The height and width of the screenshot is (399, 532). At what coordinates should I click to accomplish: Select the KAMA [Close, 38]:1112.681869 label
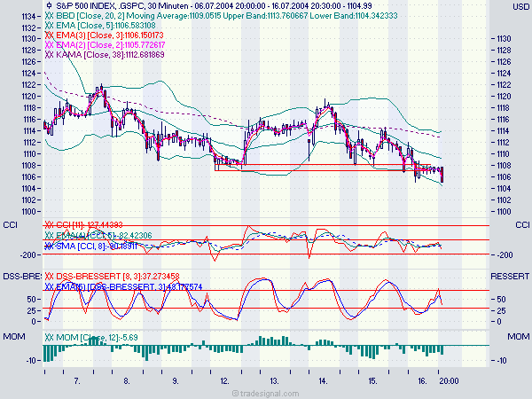point(110,55)
